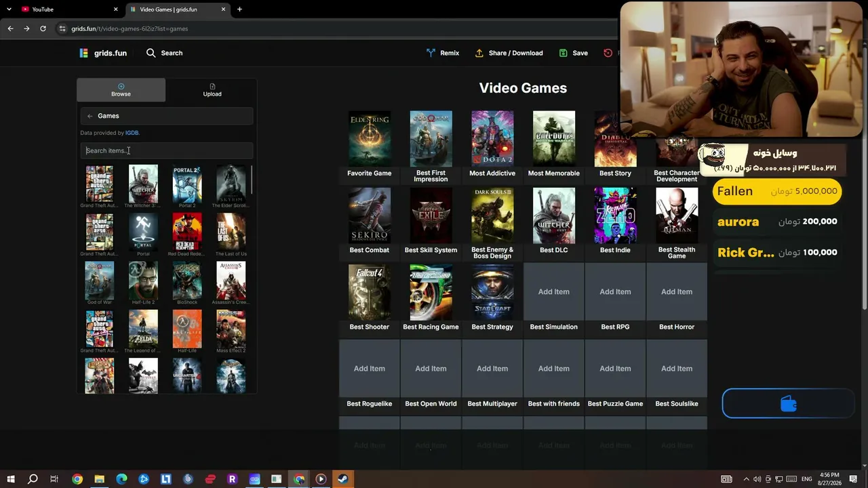Add item to Best Open World slot

(431, 369)
